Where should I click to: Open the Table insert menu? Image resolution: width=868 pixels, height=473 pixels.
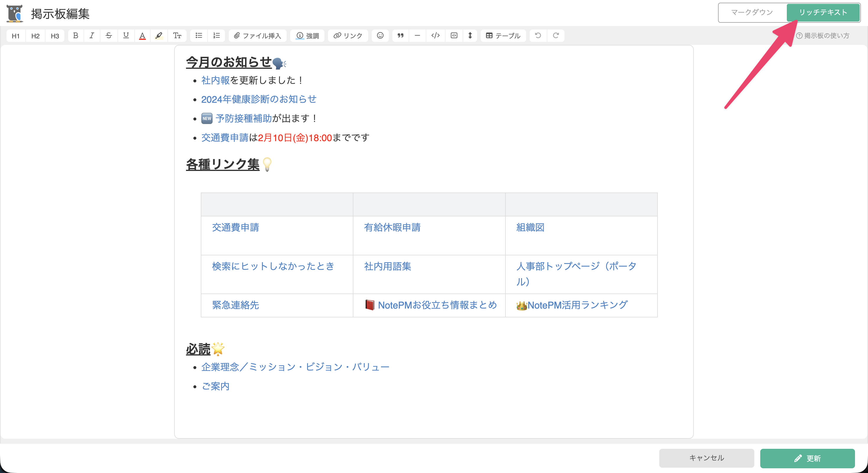point(503,35)
